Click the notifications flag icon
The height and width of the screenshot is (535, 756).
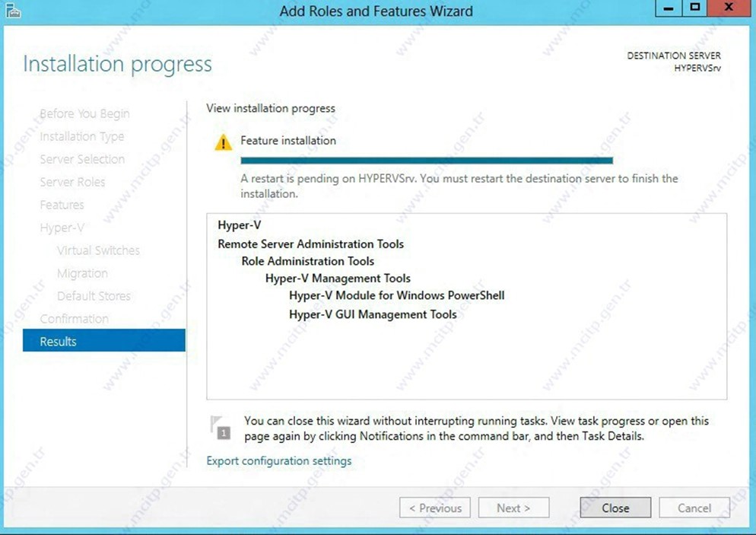pos(220,427)
